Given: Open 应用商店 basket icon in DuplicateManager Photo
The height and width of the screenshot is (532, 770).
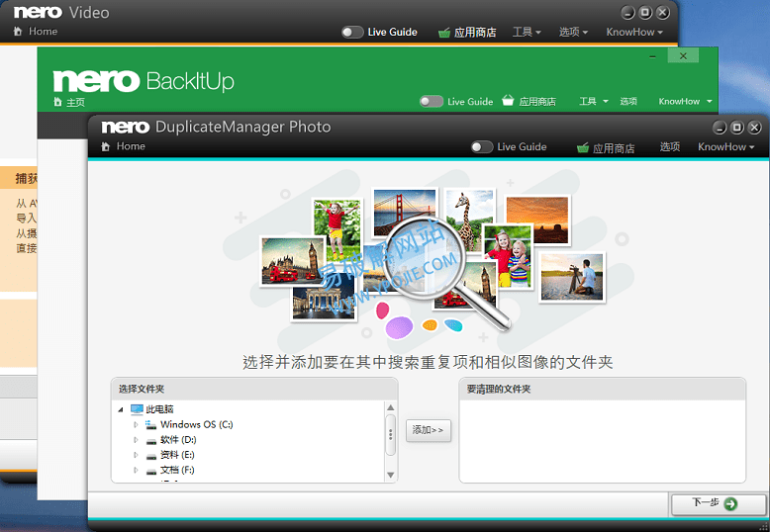Looking at the screenshot, I should pos(583,148).
